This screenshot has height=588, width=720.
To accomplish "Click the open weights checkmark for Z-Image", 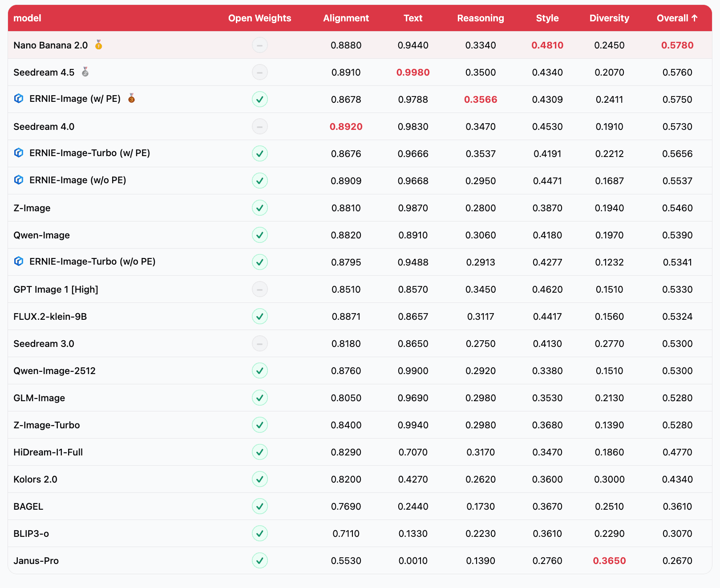I will tap(260, 208).
